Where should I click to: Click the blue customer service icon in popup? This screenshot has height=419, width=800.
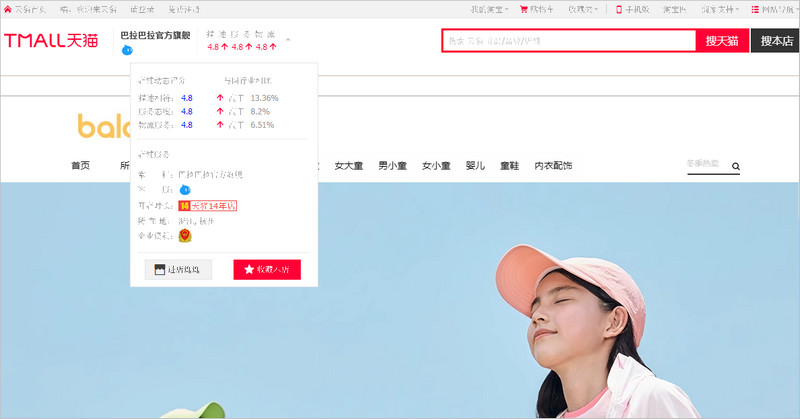click(x=185, y=190)
